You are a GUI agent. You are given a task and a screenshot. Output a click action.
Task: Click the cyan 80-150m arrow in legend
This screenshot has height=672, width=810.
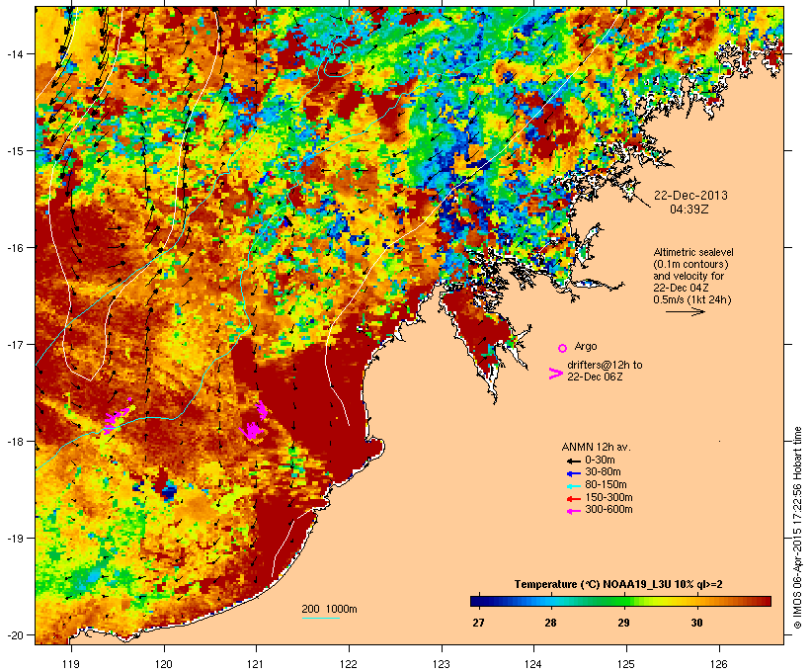(x=573, y=486)
